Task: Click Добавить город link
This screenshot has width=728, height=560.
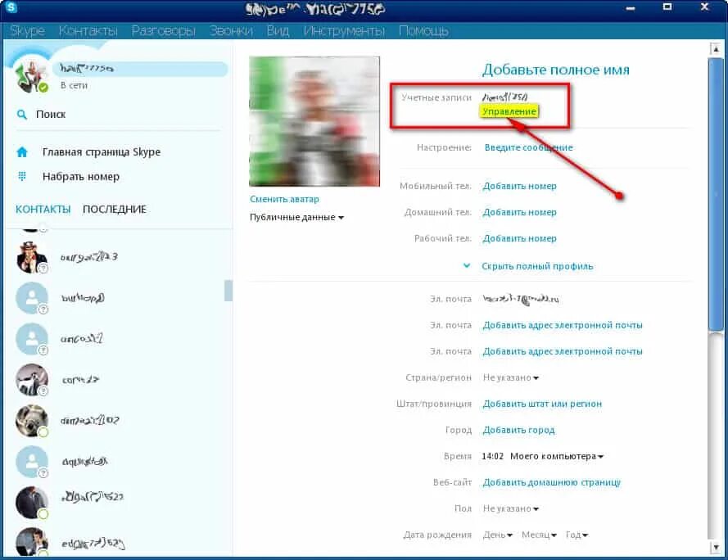Action: [518, 431]
